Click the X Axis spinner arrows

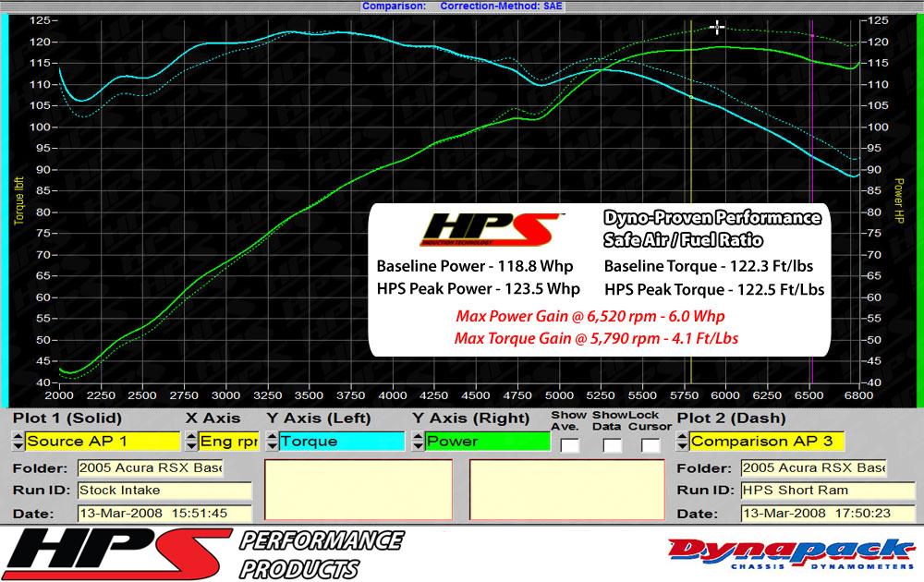tap(192, 442)
